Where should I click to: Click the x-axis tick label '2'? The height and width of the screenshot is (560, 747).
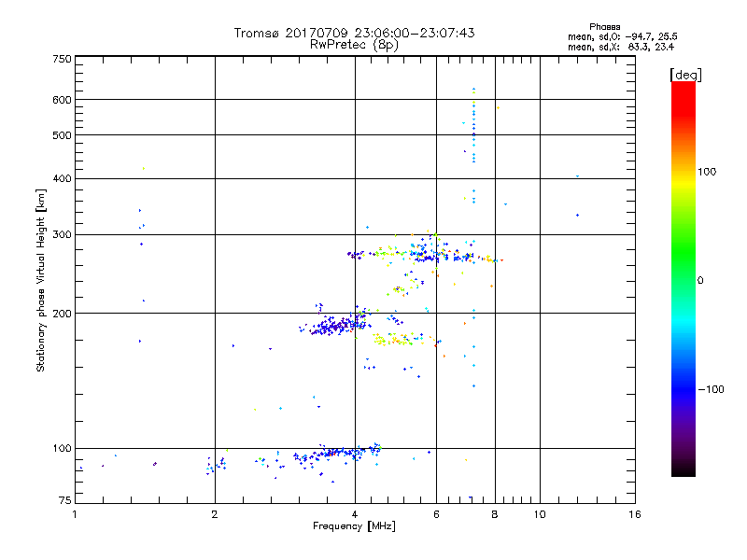point(215,514)
